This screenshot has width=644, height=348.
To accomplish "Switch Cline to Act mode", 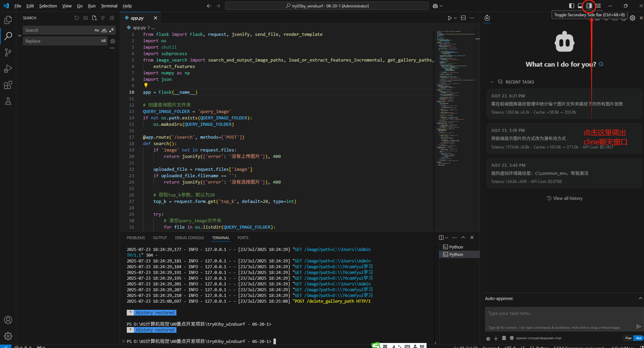I will pyautogui.click(x=639, y=338).
